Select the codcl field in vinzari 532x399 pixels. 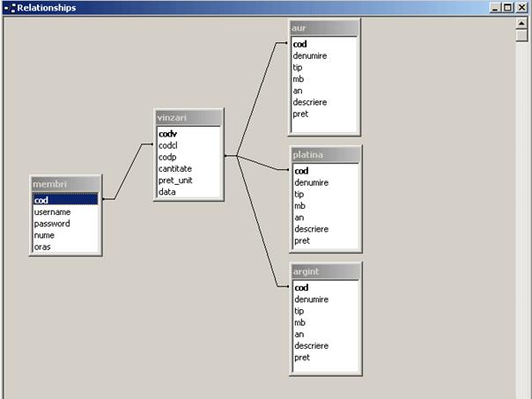pyautogui.click(x=169, y=145)
